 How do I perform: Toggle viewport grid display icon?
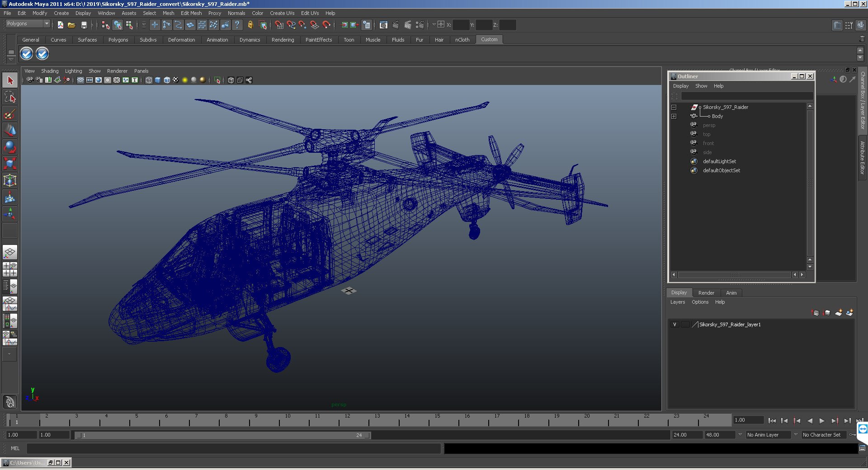coord(80,80)
